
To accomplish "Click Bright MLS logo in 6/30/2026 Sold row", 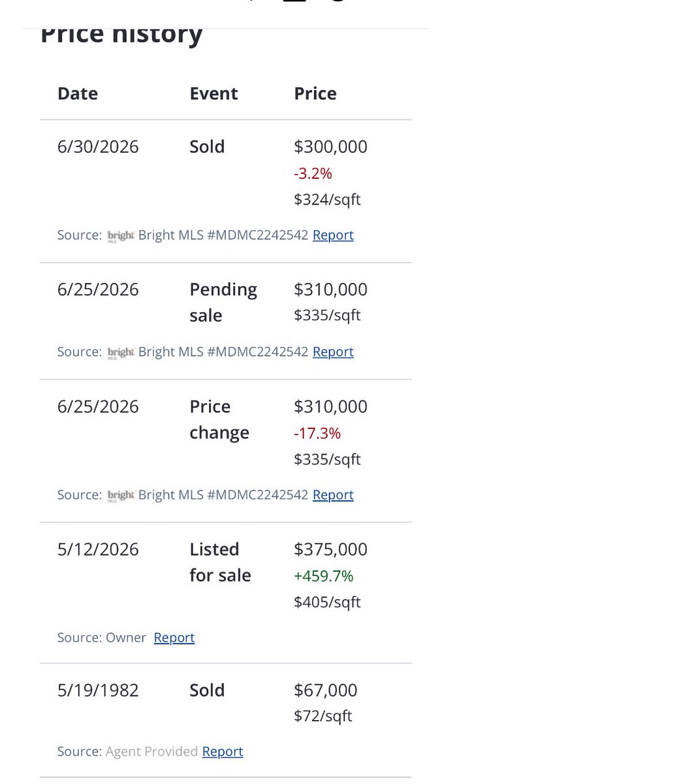I will click(x=121, y=236).
